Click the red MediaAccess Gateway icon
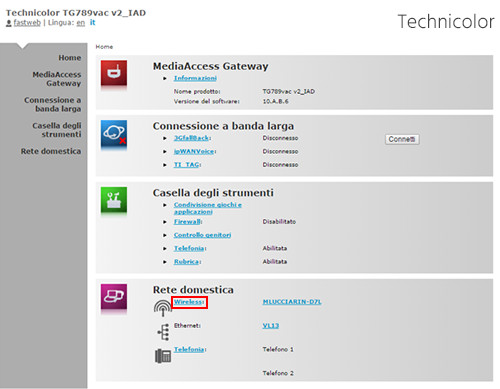Screen dimensions: 500x389 114,73
